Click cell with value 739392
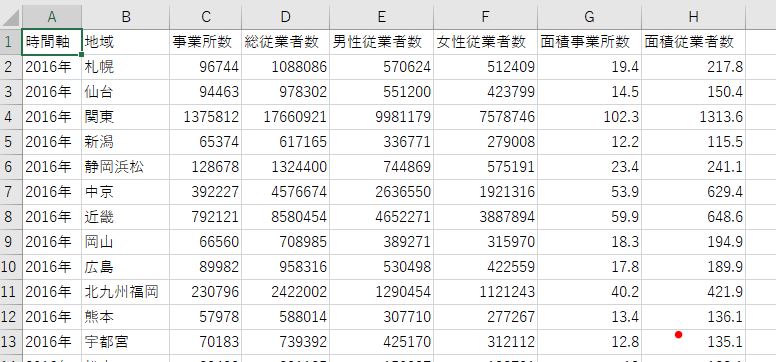 pos(285,342)
